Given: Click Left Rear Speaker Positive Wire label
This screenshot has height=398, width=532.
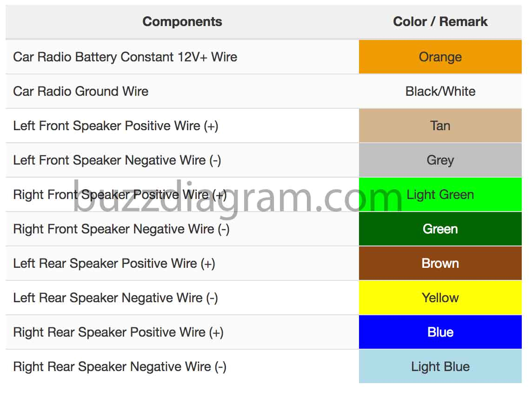Looking at the screenshot, I should 114,263.
